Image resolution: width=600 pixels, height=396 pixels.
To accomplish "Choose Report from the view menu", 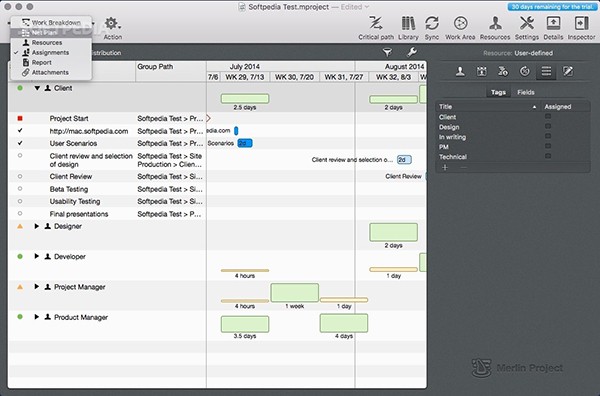I will pyautogui.click(x=51, y=62).
